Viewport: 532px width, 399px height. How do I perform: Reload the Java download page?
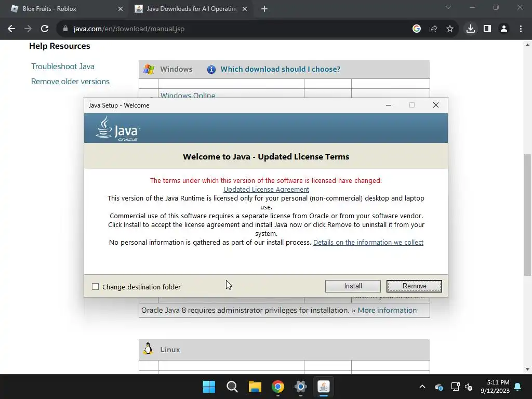(45, 29)
